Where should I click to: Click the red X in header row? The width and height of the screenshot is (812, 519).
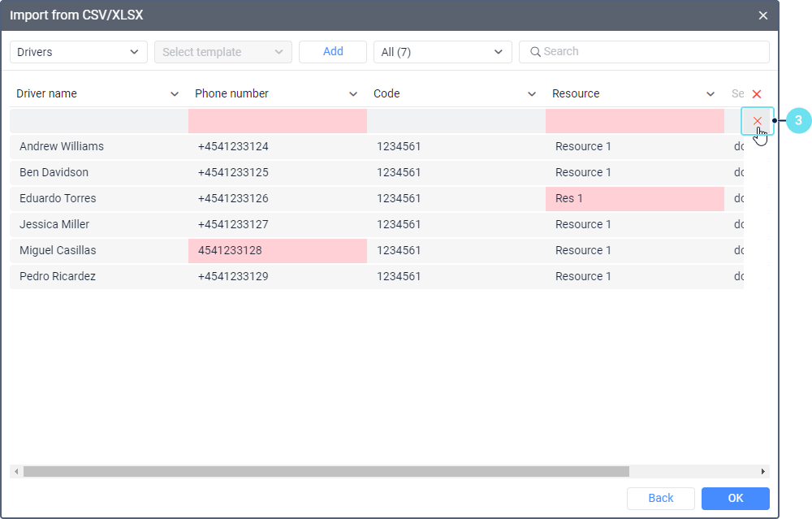click(x=757, y=94)
